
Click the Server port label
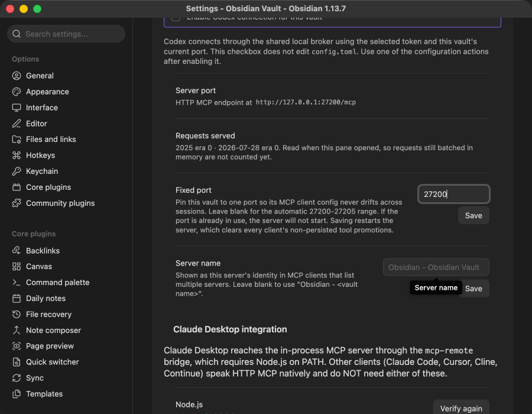[x=196, y=90]
